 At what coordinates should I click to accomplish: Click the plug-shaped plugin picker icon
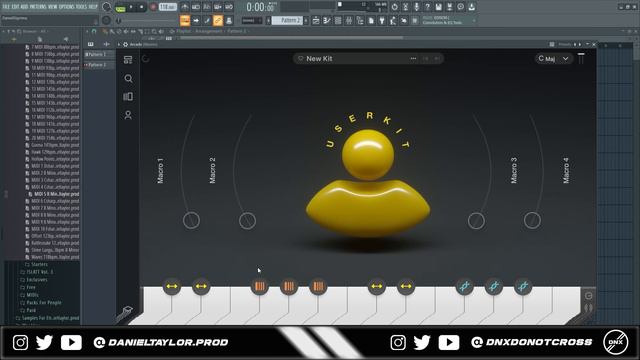[x=382, y=20]
